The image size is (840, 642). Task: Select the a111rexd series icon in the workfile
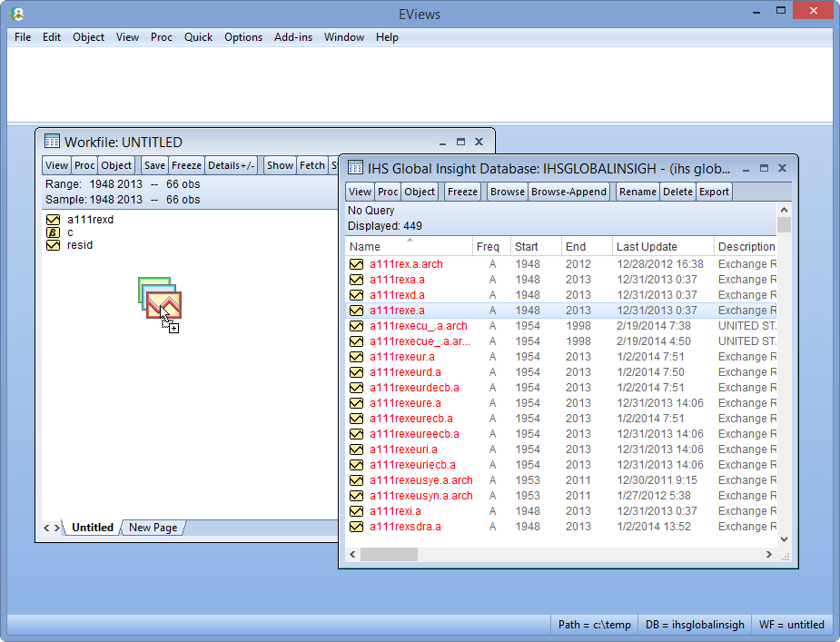53,219
